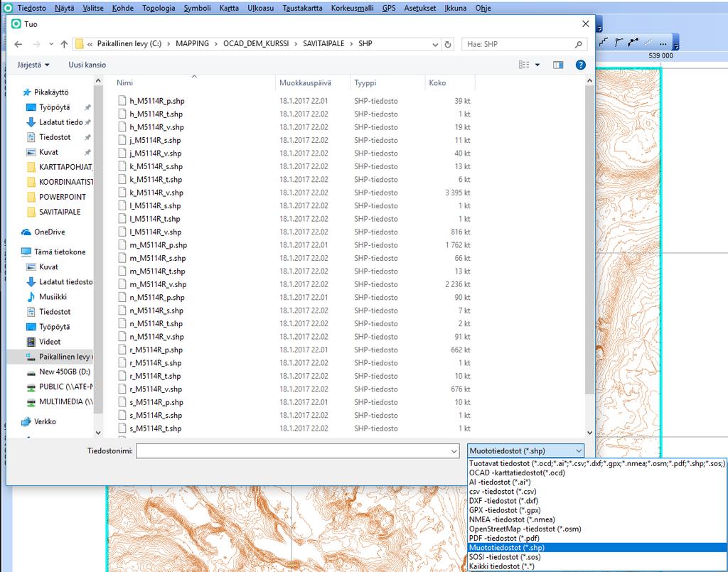This screenshot has width=728, height=572.
Task: Show the preview pane
Action: [558, 65]
